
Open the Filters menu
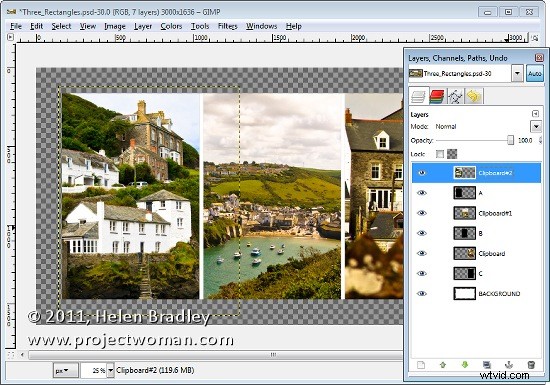(227, 26)
